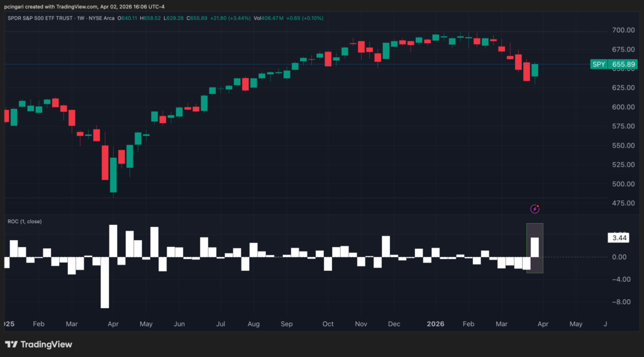Click the 2026 year marker on time axis
This screenshot has height=357, width=644.
435,324
